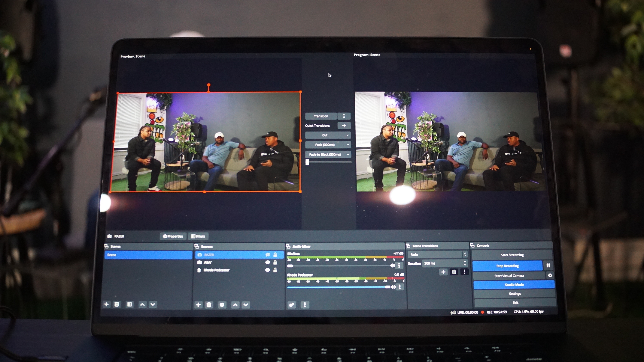The width and height of the screenshot is (644, 362).
Task: Mute the Rhode Podcaster speaker icon
Action: point(393,287)
